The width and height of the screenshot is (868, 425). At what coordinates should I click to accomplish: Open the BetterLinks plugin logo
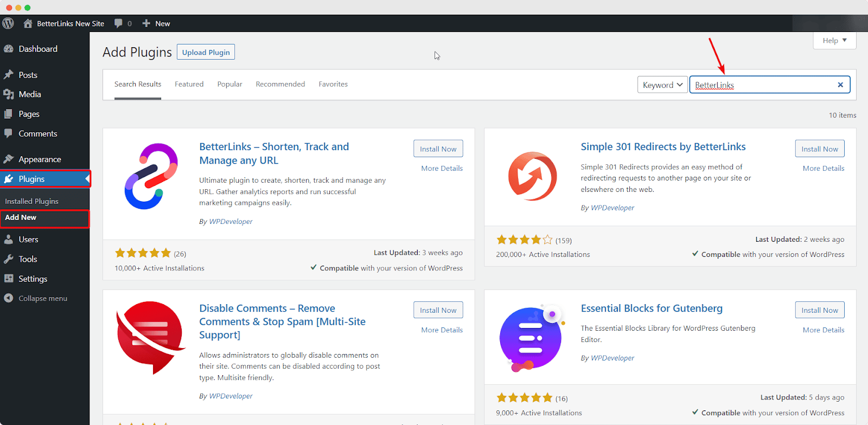[x=151, y=176]
